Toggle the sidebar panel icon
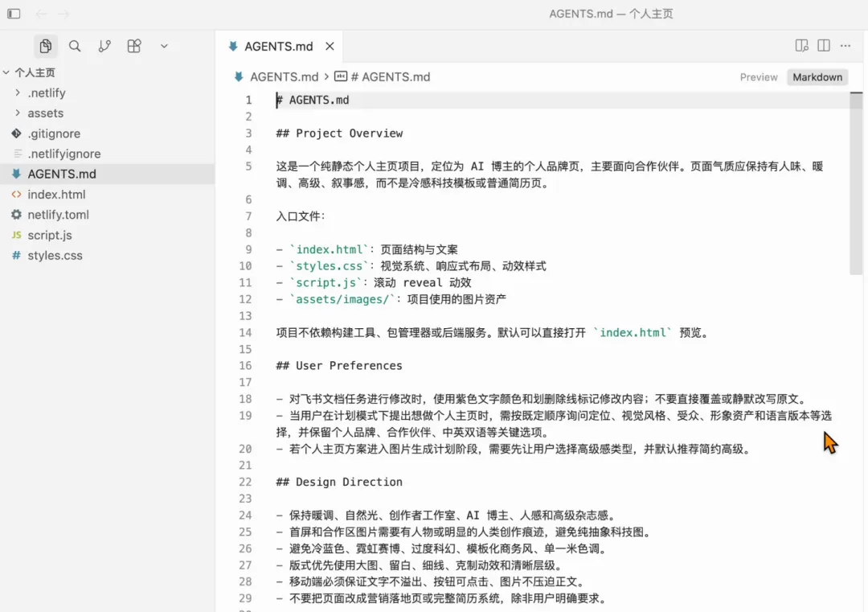868x612 pixels. coord(14,14)
